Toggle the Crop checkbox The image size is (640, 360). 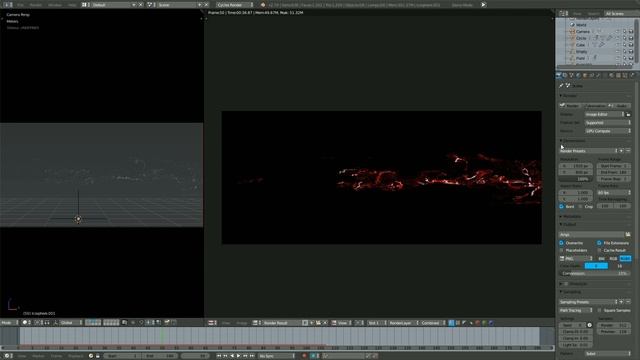pos(580,207)
